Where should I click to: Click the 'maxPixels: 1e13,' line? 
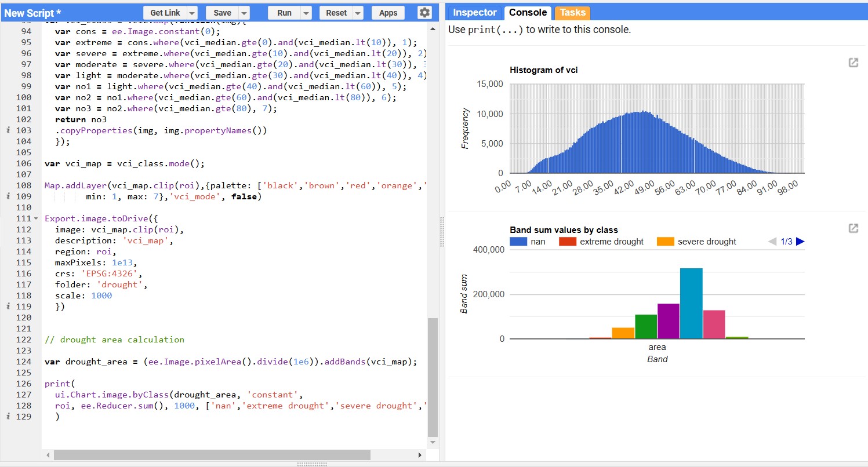pyautogui.click(x=96, y=262)
